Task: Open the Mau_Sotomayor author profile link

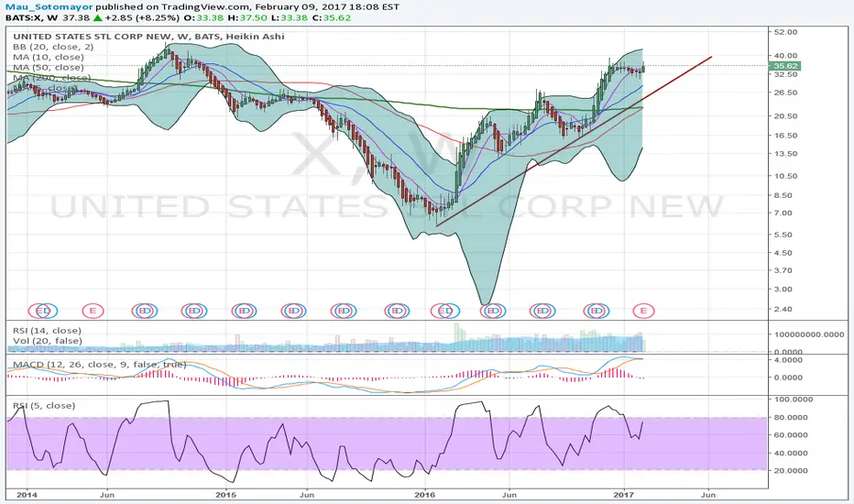Action: (49, 7)
